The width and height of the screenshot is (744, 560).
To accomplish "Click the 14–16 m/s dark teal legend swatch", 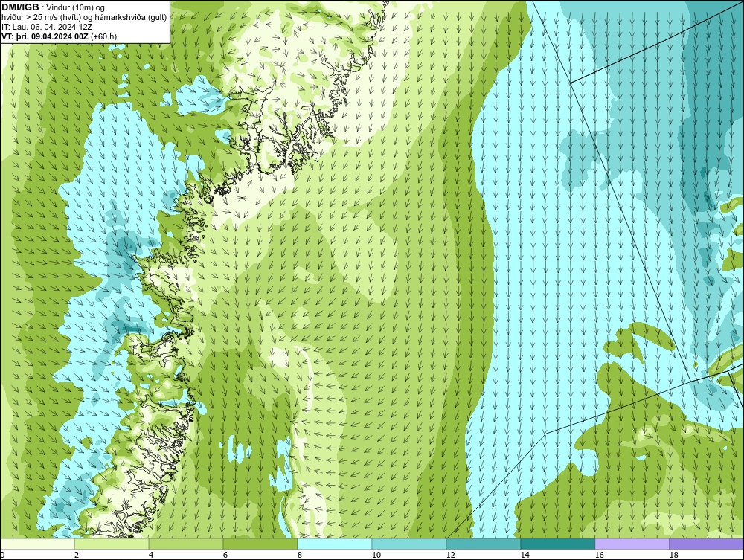I will coord(557,544).
